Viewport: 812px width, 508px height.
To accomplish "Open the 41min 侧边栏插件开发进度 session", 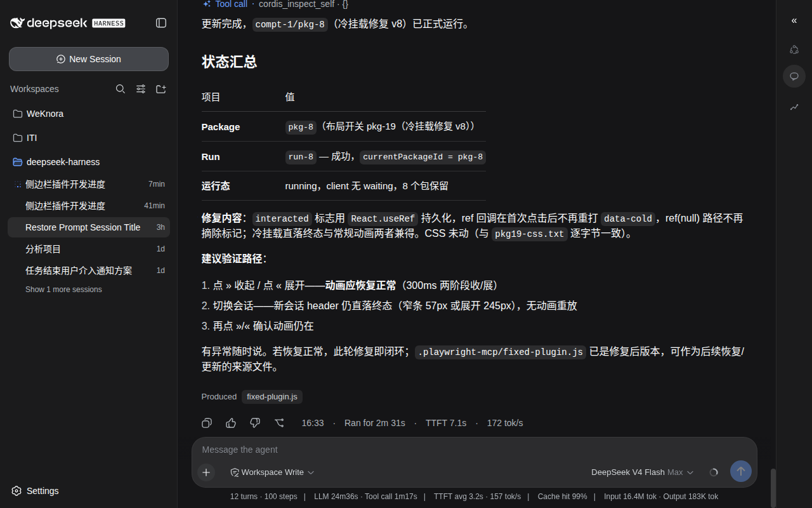I will 89,206.
